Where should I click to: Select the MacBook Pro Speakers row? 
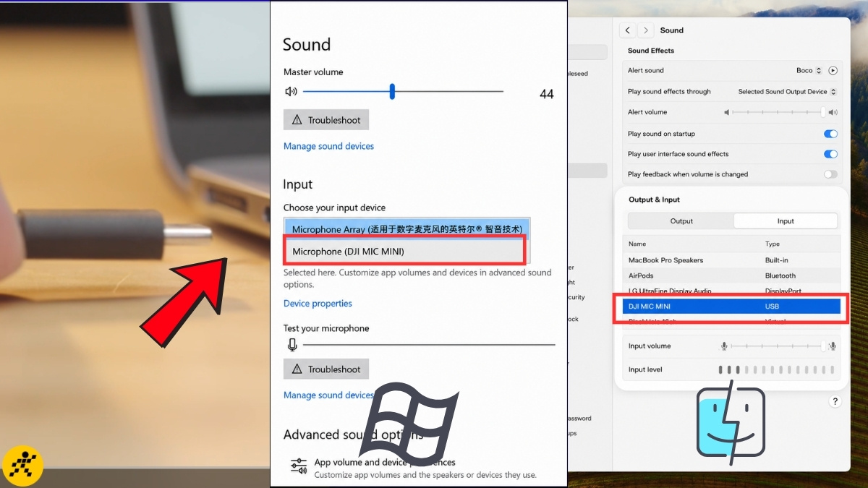[x=731, y=260]
